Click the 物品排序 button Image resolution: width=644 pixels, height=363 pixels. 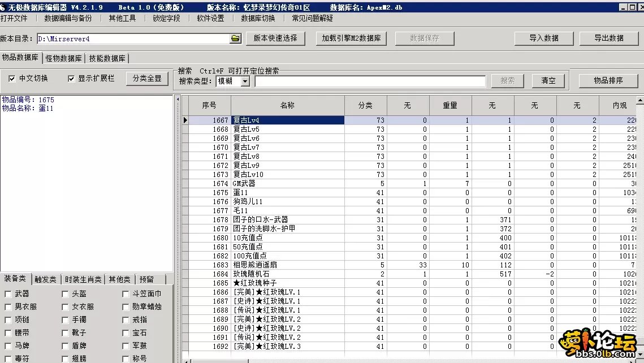point(608,80)
